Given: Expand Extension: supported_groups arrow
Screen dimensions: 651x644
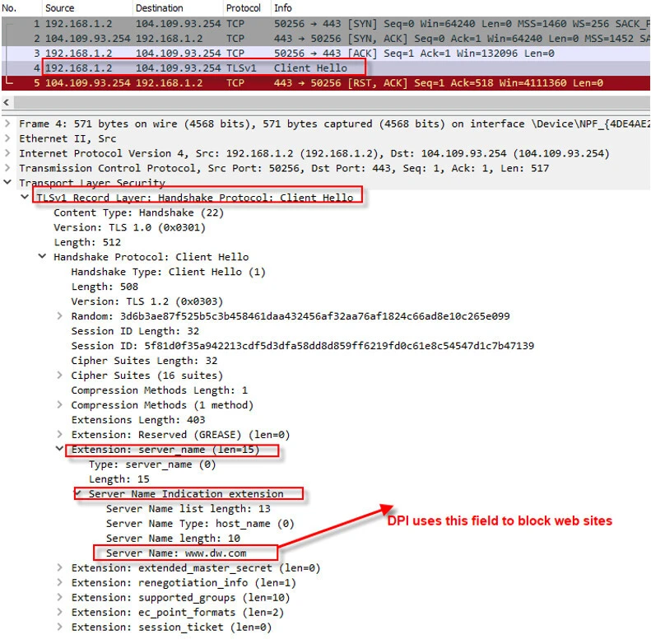Looking at the screenshot, I should pyautogui.click(x=60, y=598).
